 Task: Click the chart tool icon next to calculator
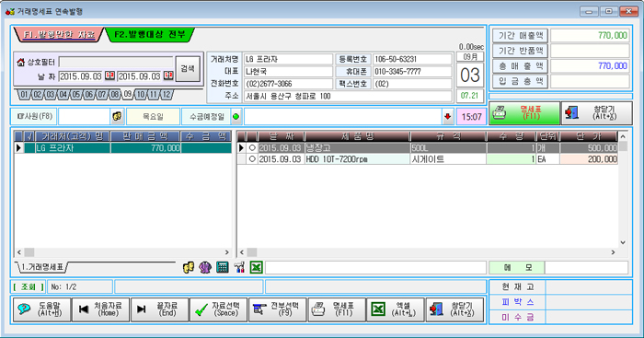coord(239,268)
